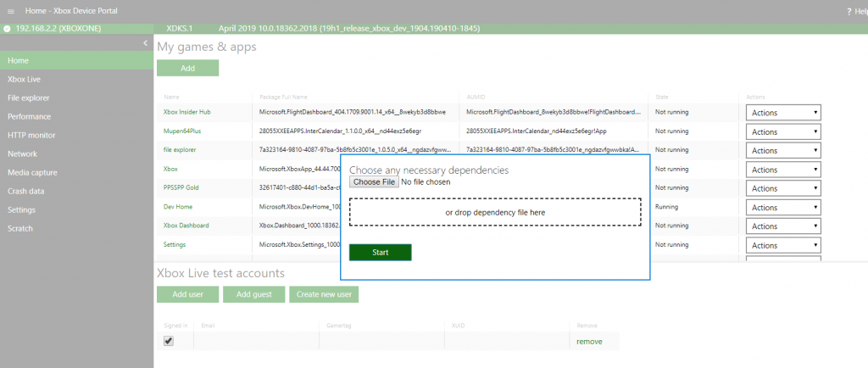This screenshot has width=868, height=368.
Task: Click the Add guest button
Action: [x=254, y=294]
